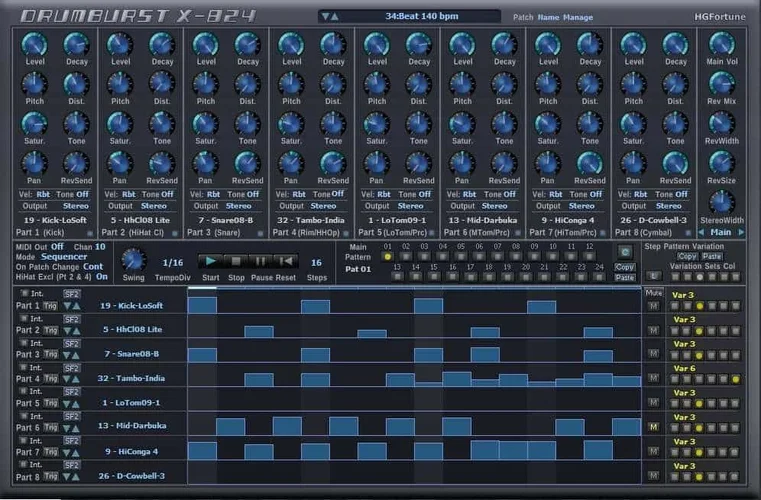Mute Part 6 with its M button
761x500 pixels.
tap(653, 427)
